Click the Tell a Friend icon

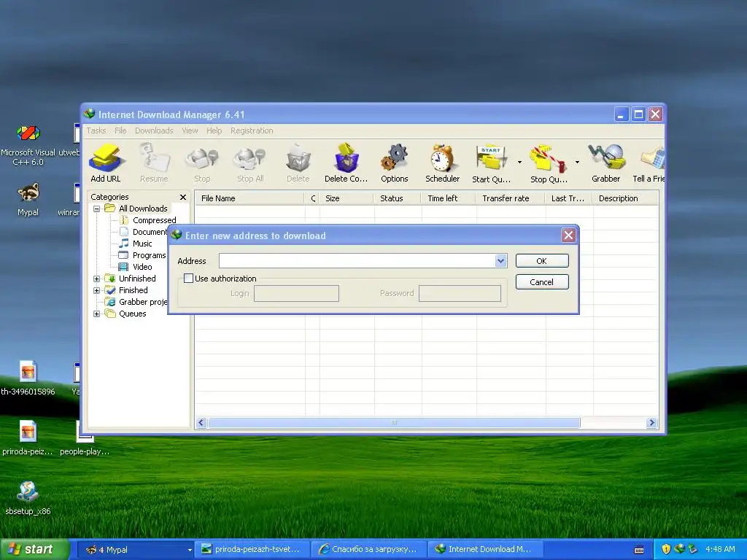coord(651,158)
